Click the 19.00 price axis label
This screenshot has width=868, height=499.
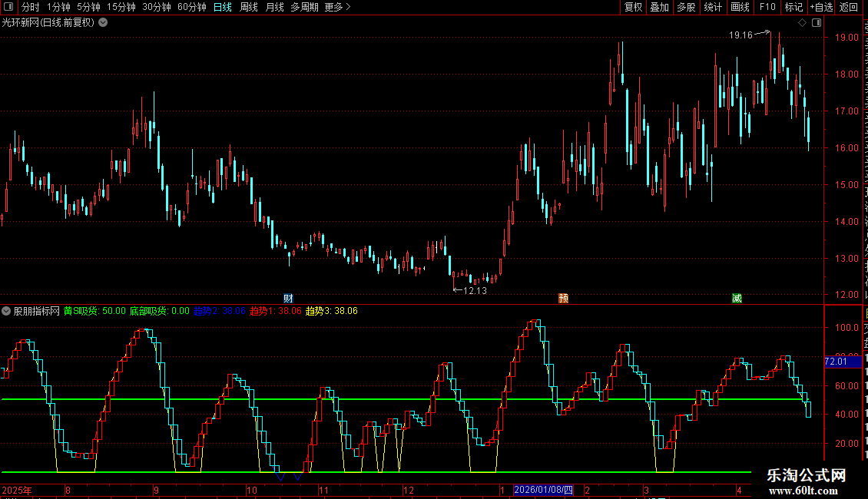coord(847,38)
